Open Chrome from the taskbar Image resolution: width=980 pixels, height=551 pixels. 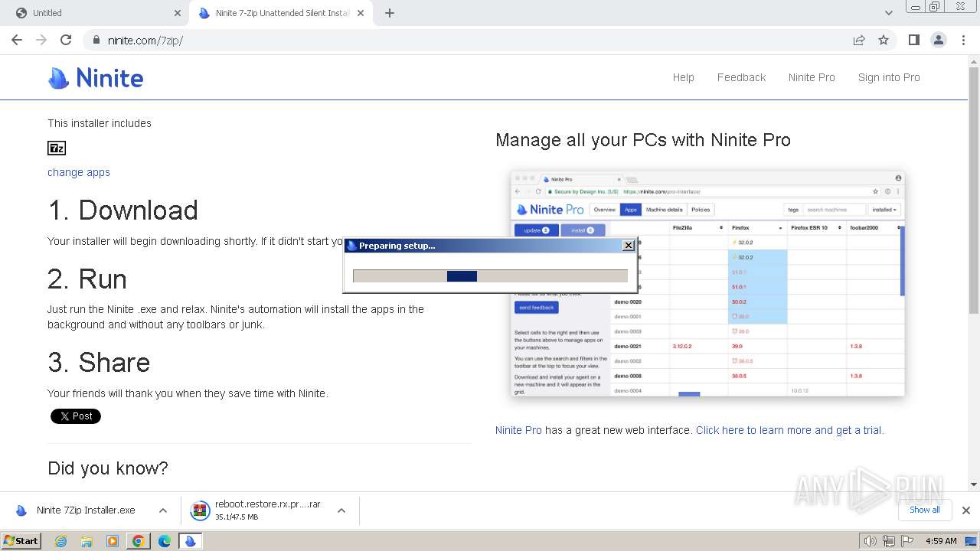coord(139,541)
